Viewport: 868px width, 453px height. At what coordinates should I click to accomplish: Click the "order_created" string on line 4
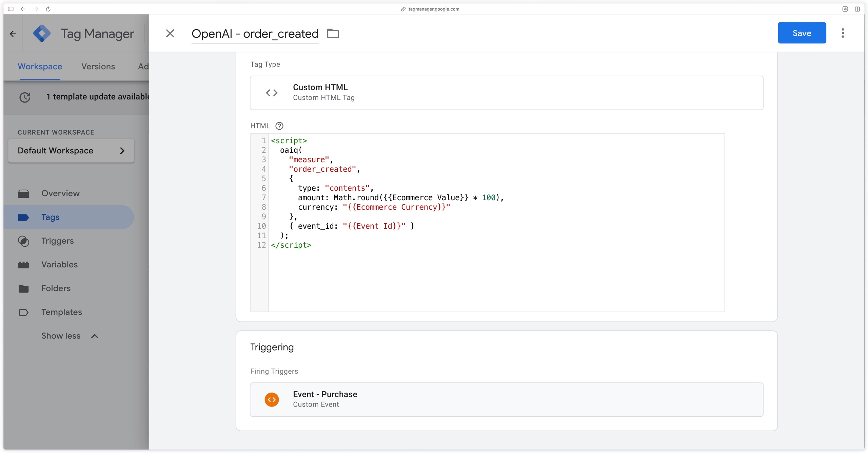coord(322,169)
